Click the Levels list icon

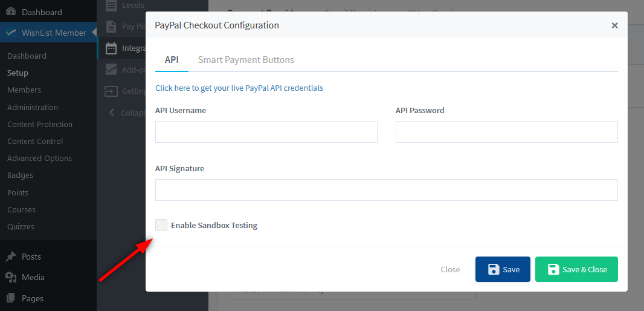[111, 5]
